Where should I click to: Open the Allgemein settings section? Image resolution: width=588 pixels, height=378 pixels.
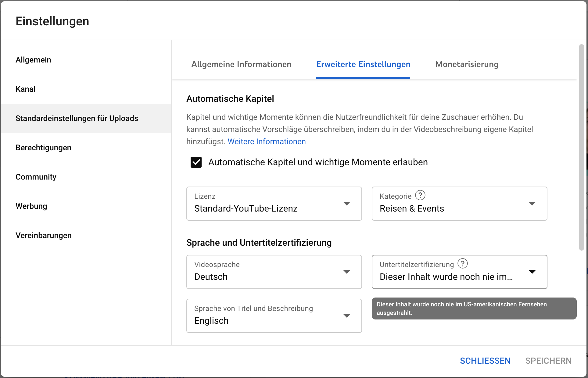click(34, 60)
